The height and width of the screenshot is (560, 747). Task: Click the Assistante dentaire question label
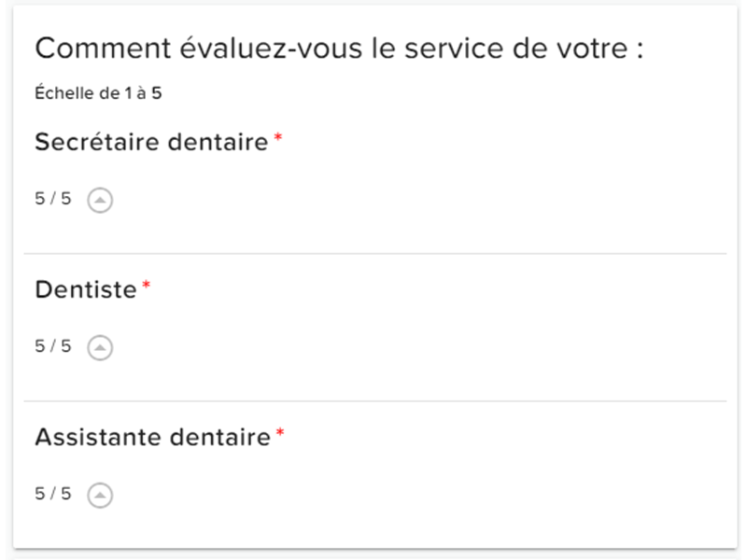152,438
